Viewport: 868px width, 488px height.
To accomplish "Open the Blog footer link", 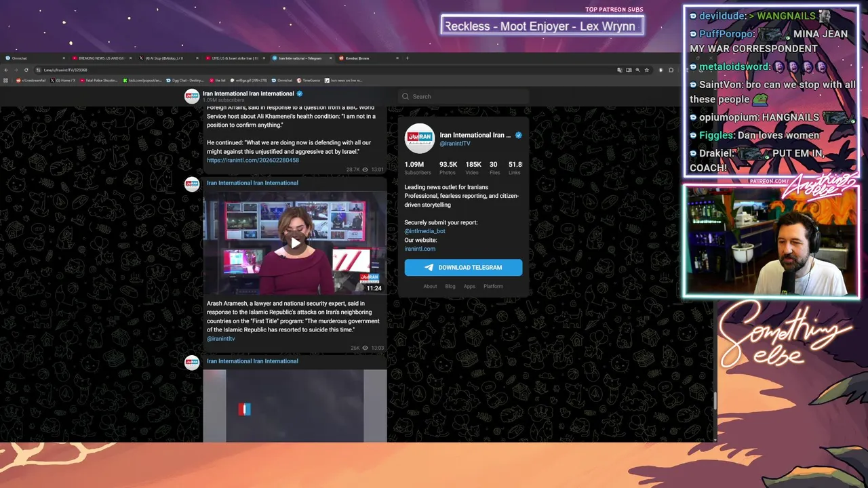I will pos(450,286).
